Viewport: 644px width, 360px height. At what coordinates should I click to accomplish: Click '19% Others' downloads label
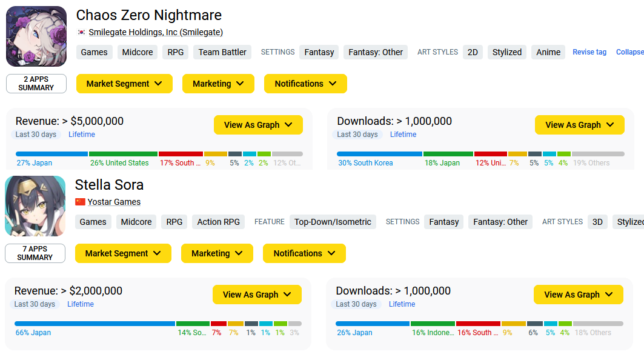(591, 163)
